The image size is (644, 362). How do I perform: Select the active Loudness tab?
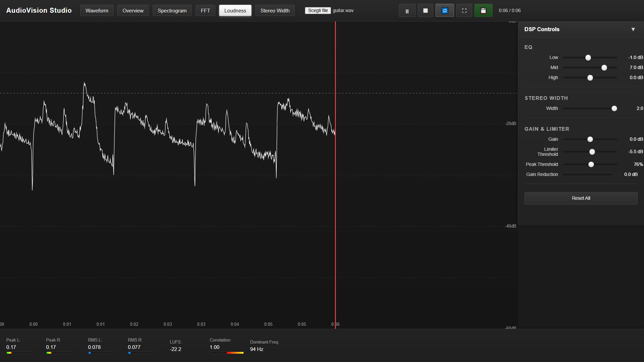pyautogui.click(x=235, y=11)
